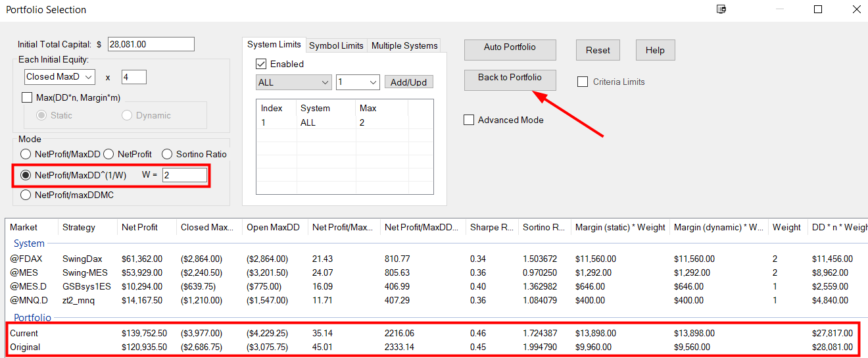The image size is (868, 358).
Task: Open the Multiple Systems tab
Action: (x=404, y=45)
